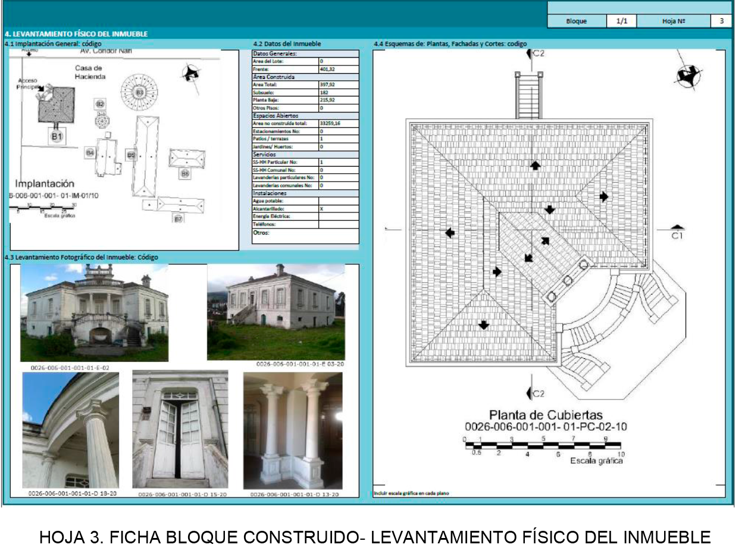Click the Acceso Principal arrow on the site plan
This screenshot has height=560, width=748.
(x=40, y=87)
